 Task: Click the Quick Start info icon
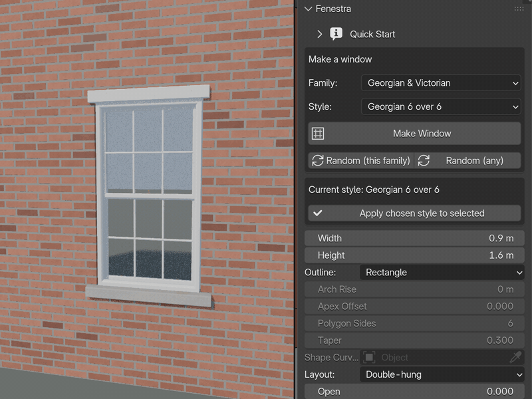pyautogui.click(x=336, y=34)
